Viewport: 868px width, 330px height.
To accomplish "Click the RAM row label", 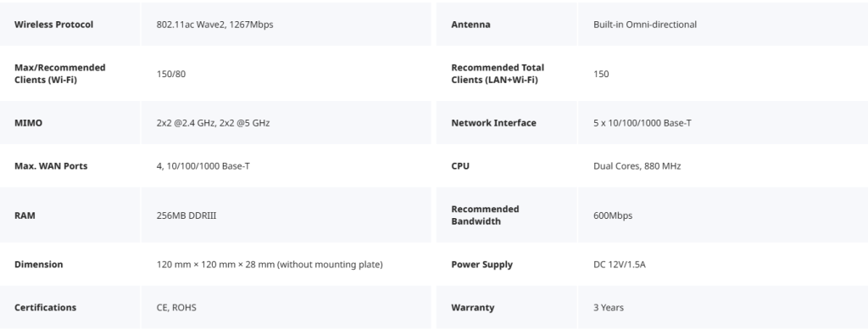I will point(25,215).
